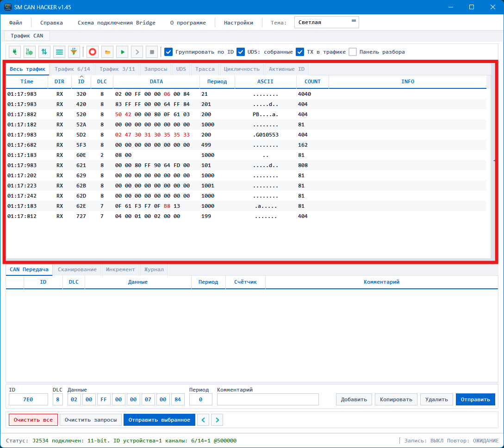This screenshot has width=504, height=448.
Task: Select traffic row with ID 62E
Action: pyautogui.click(x=246, y=206)
